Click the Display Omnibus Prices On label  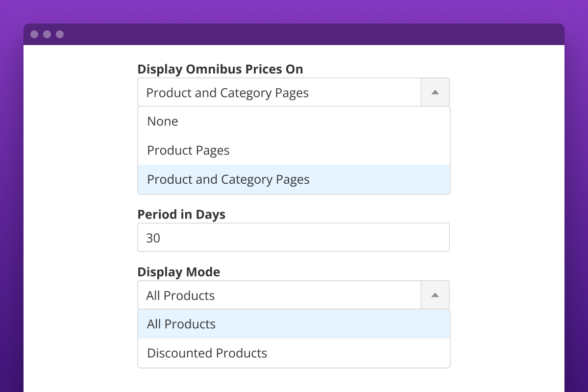coord(220,69)
